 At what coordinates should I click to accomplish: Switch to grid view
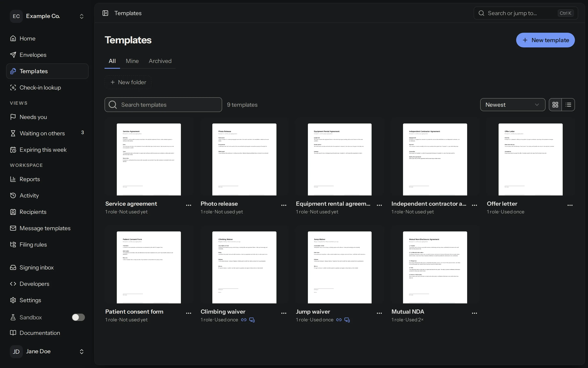[555, 105]
